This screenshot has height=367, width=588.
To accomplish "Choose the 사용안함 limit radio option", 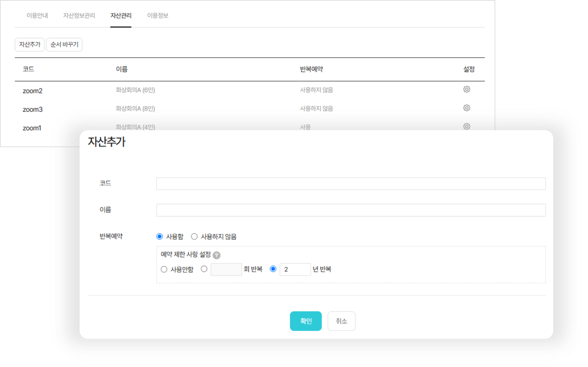I will 164,269.
